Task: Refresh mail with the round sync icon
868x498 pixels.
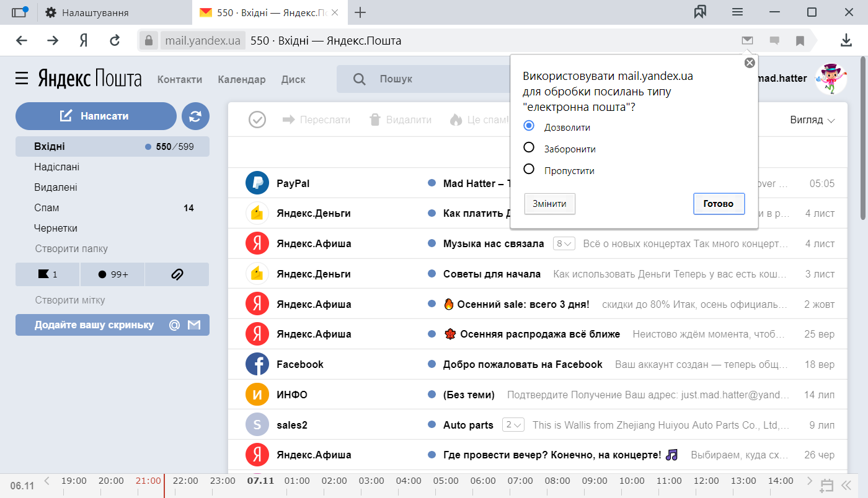Action: click(x=195, y=116)
